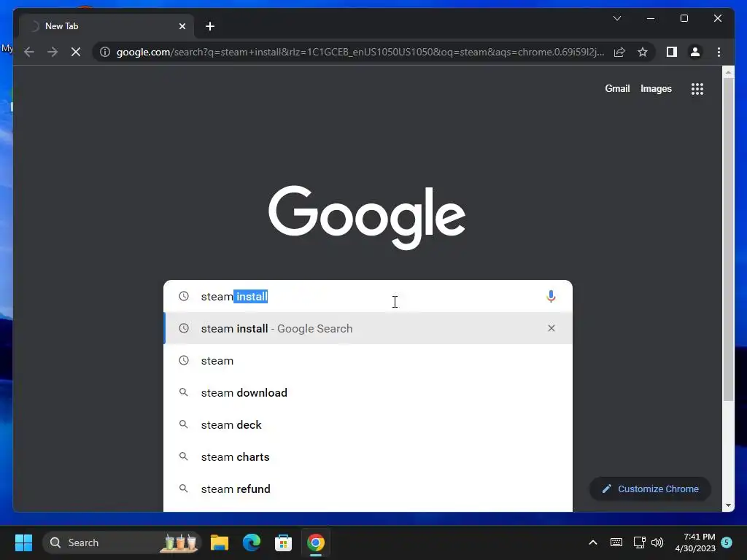747x560 pixels.
Task: Bookmark this tab with the star icon
Action: 643,52
